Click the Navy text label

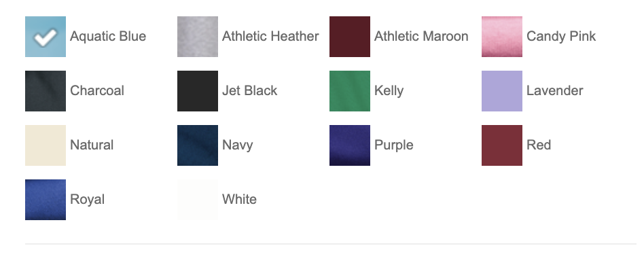click(237, 145)
